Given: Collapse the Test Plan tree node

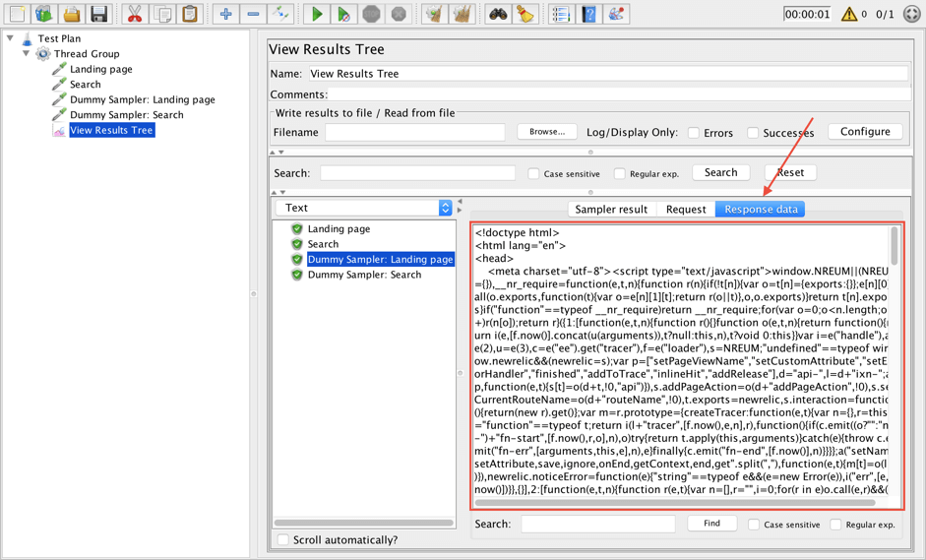Looking at the screenshot, I should 10,37.
